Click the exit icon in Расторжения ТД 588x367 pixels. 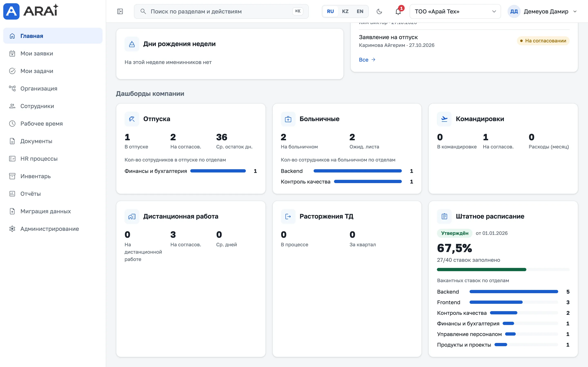click(x=288, y=216)
